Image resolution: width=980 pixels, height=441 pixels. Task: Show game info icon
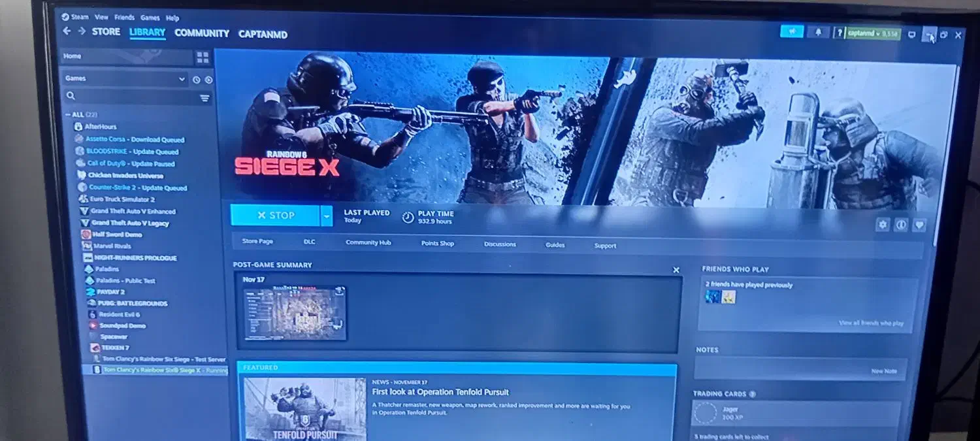901,225
